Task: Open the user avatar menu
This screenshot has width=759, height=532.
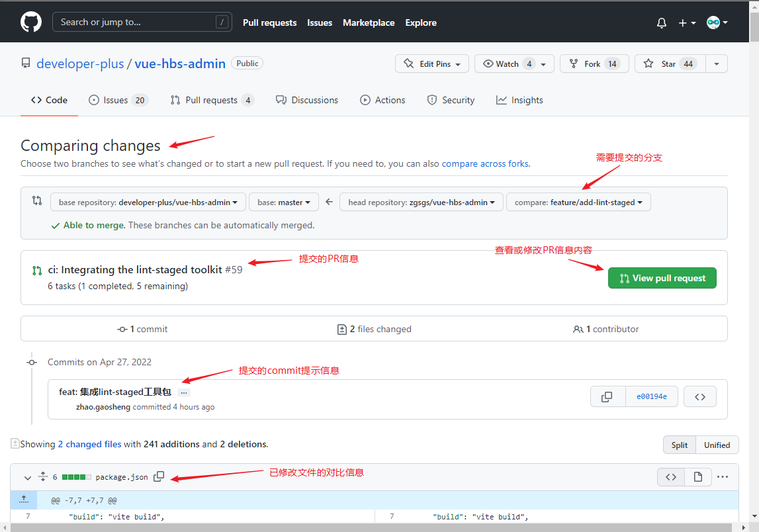Action: (717, 22)
